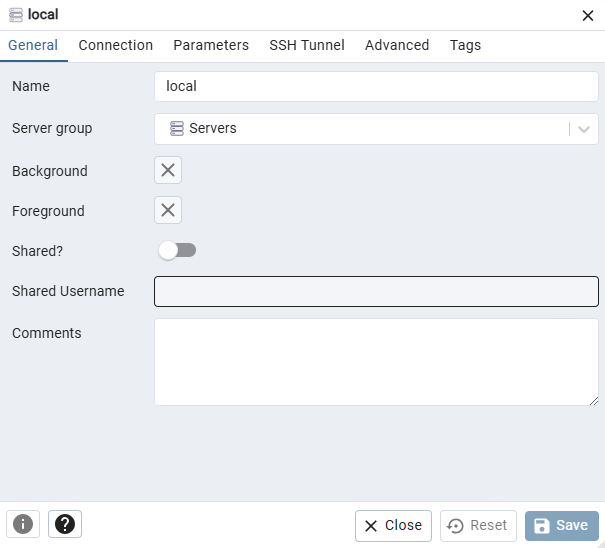
Task: Switch to the Connection tab
Action: [116, 46]
